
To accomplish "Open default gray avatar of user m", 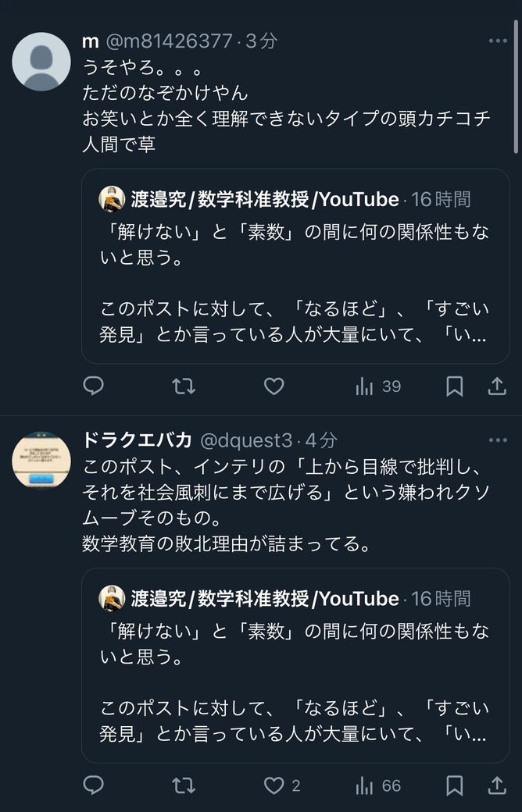I will [41, 62].
